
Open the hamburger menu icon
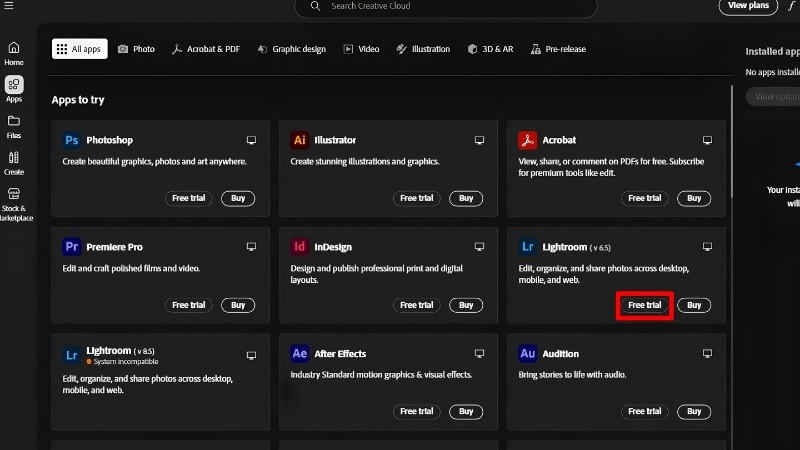point(9,6)
